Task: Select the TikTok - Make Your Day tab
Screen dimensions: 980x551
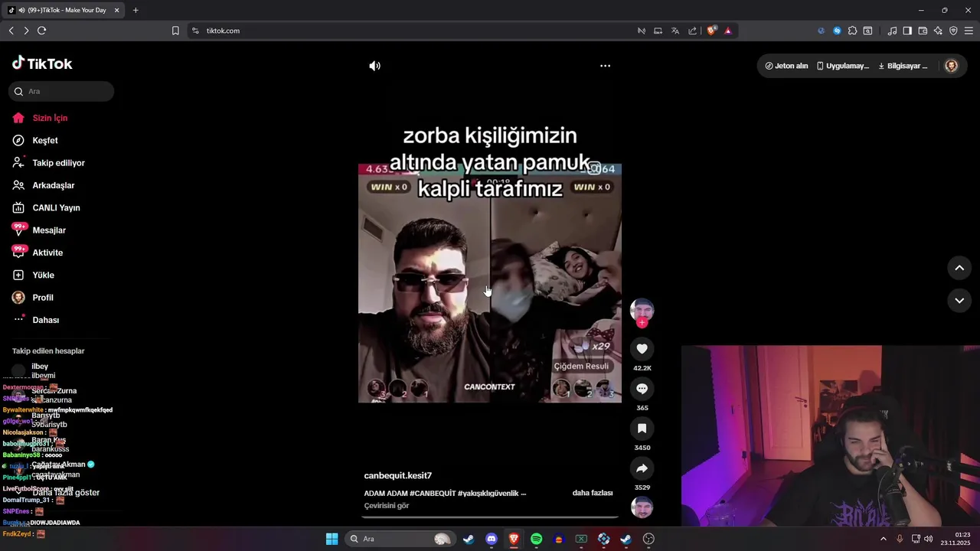Action: pyautogui.click(x=63, y=10)
